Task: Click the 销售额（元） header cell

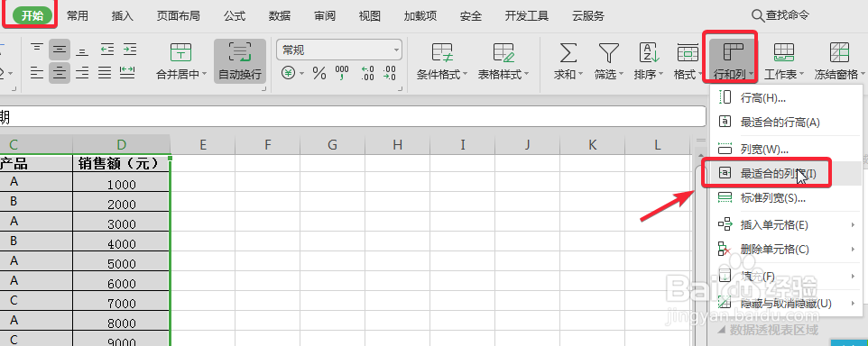Action: 121,163
